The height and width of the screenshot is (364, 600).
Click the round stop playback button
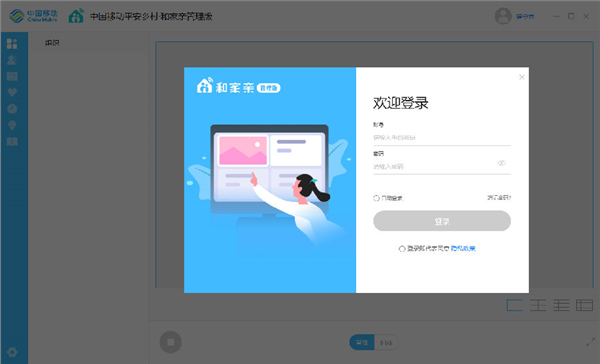pos(171,342)
